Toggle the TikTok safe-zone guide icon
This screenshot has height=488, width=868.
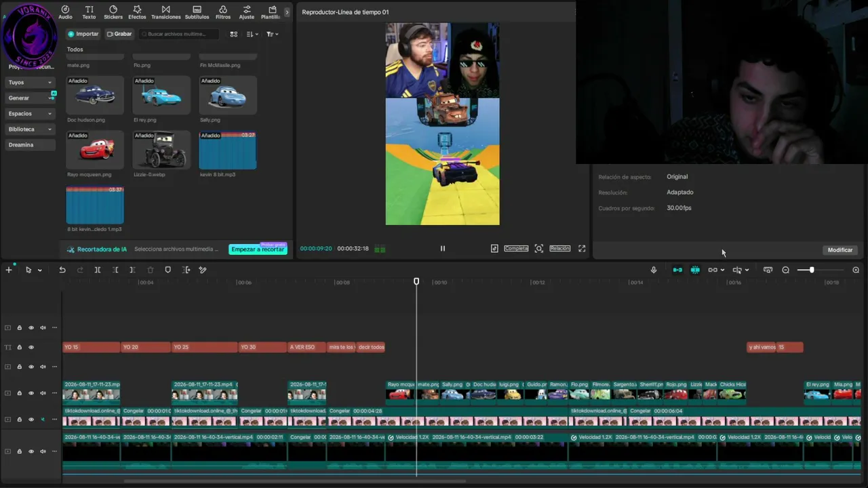pos(494,249)
